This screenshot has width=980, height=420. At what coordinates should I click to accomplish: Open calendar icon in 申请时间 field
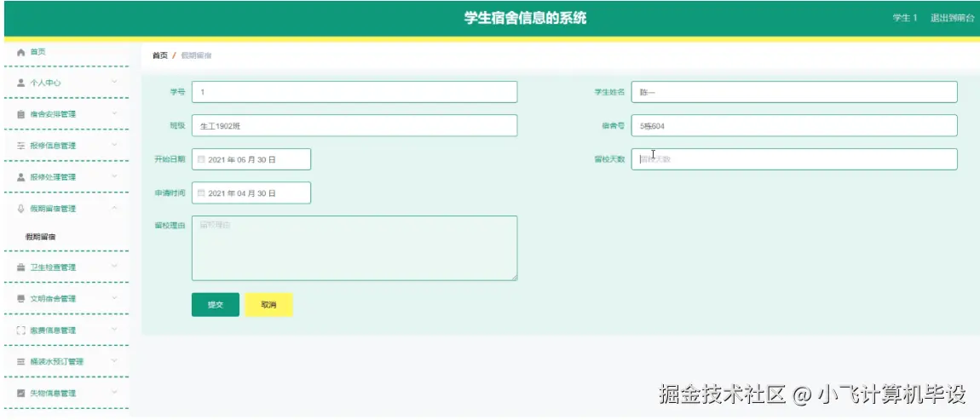click(x=200, y=193)
